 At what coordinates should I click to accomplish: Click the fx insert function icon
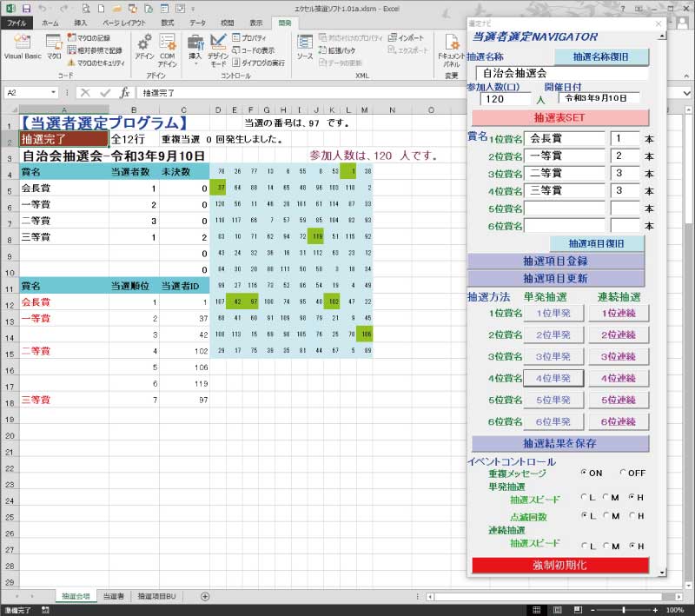coord(124,93)
